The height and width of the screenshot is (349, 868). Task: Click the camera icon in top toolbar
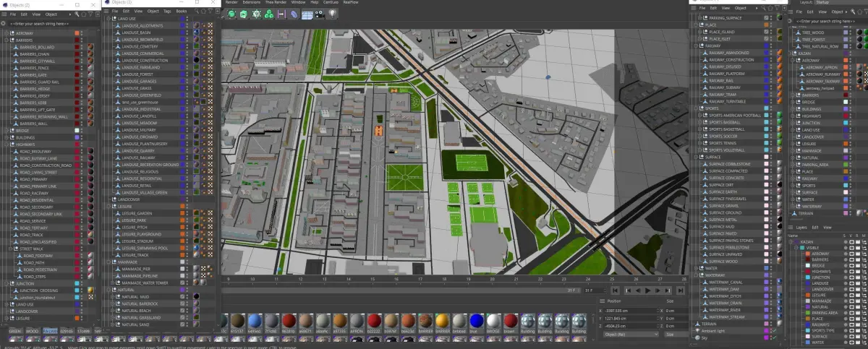320,14
